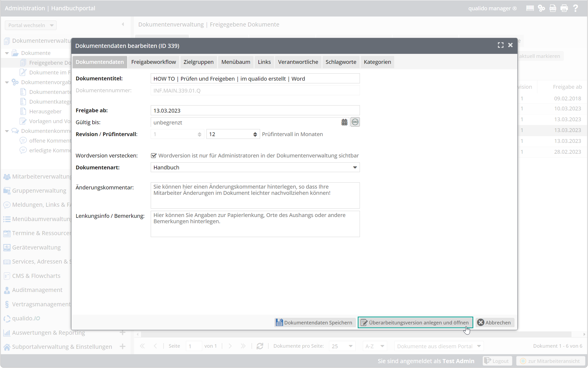Image resolution: width=588 pixels, height=368 pixels.
Task: Click the help question mark icon
Action: 576,8
